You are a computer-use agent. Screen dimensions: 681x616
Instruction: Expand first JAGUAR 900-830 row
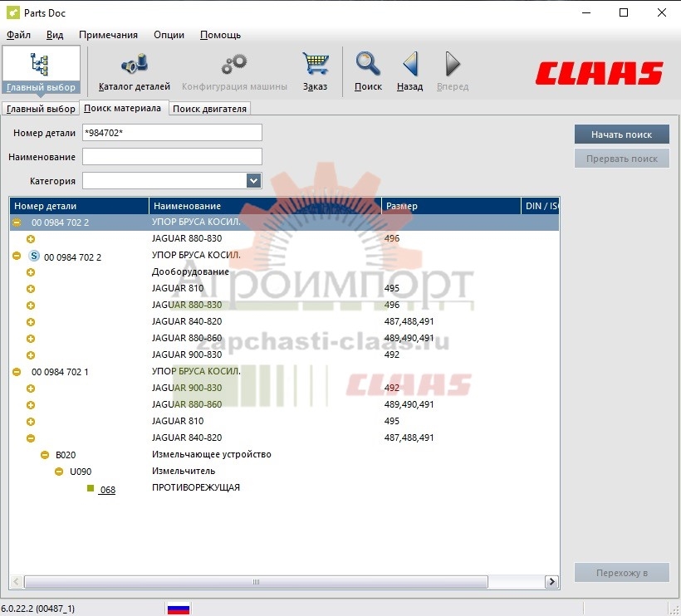coord(31,355)
